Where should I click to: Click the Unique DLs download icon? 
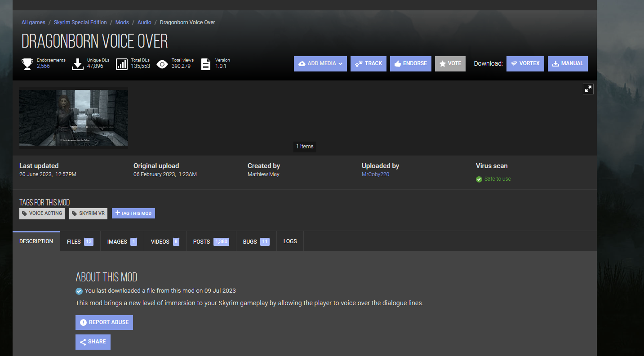(78, 64)
